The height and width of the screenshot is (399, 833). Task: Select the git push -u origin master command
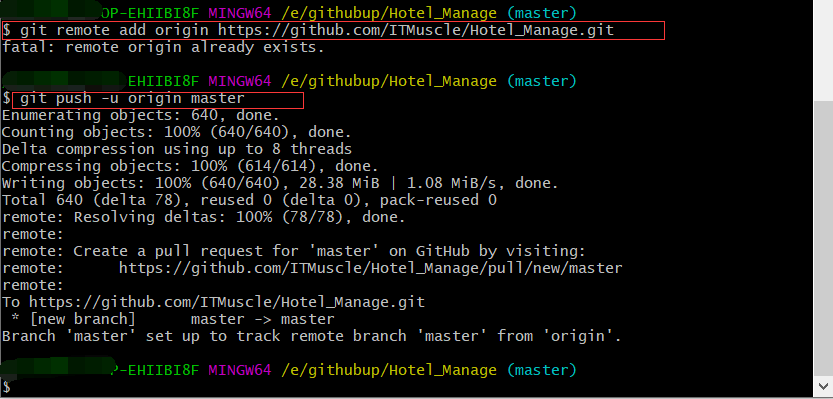[132, 98]
